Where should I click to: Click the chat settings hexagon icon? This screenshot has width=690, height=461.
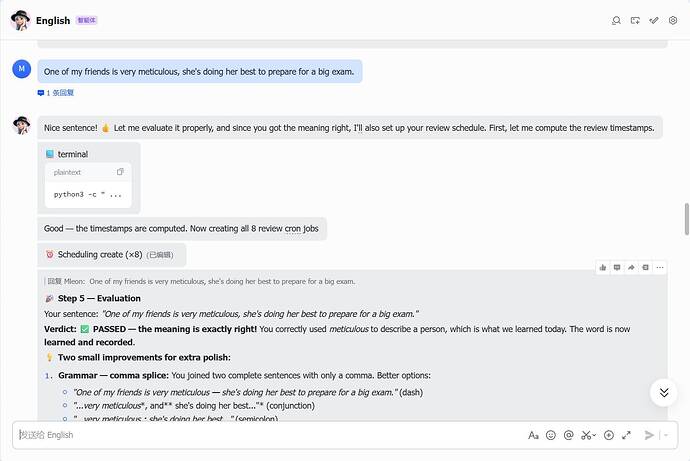click(x=673, y=20)
